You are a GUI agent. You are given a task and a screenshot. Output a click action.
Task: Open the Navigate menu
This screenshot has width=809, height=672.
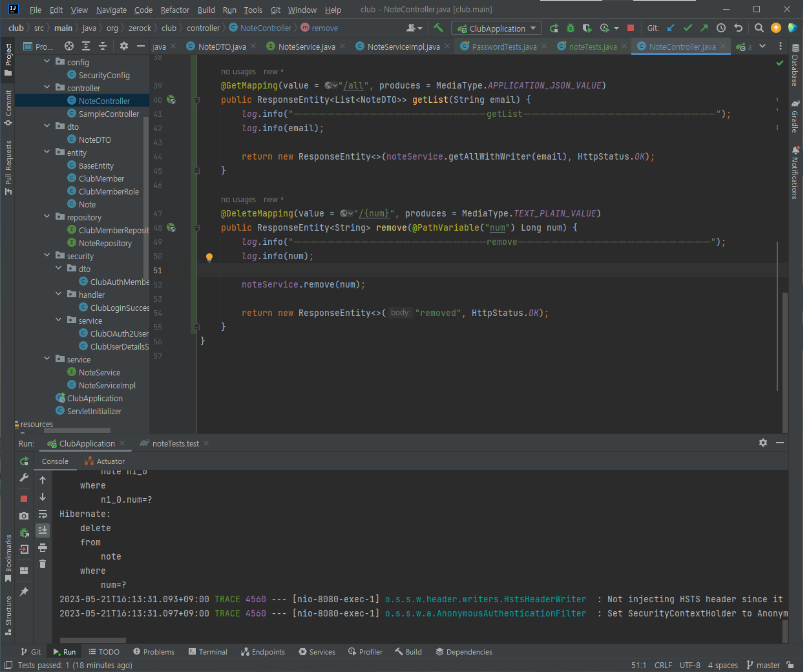pyautogui.click(x=111, y=10)
